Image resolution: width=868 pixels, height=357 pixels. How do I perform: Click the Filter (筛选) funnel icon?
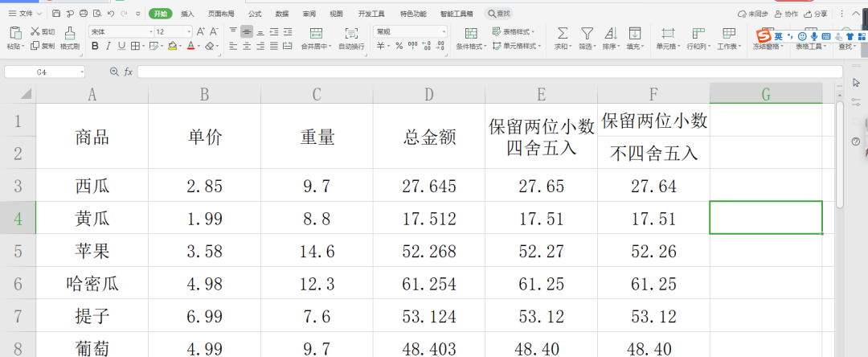(x=588, y=33)
